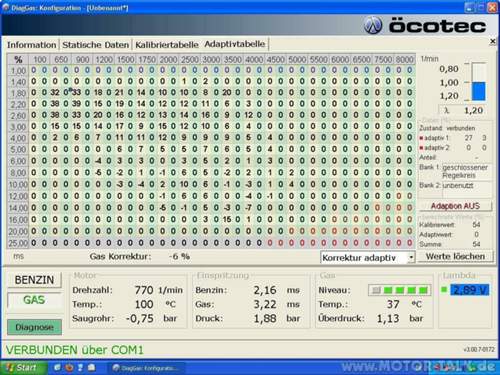Click the 2500 rpm column header
This screenshot has height=375, width=500.
point(190,60)
